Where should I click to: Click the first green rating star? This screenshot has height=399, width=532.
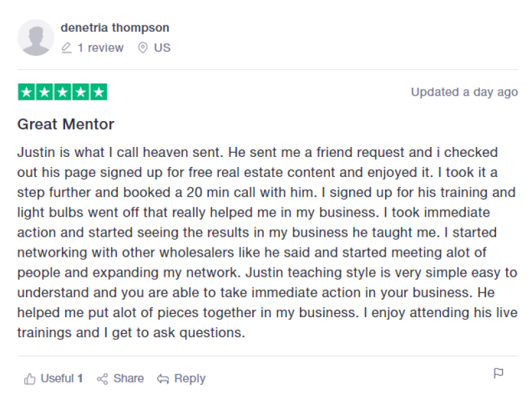(27, 92)
